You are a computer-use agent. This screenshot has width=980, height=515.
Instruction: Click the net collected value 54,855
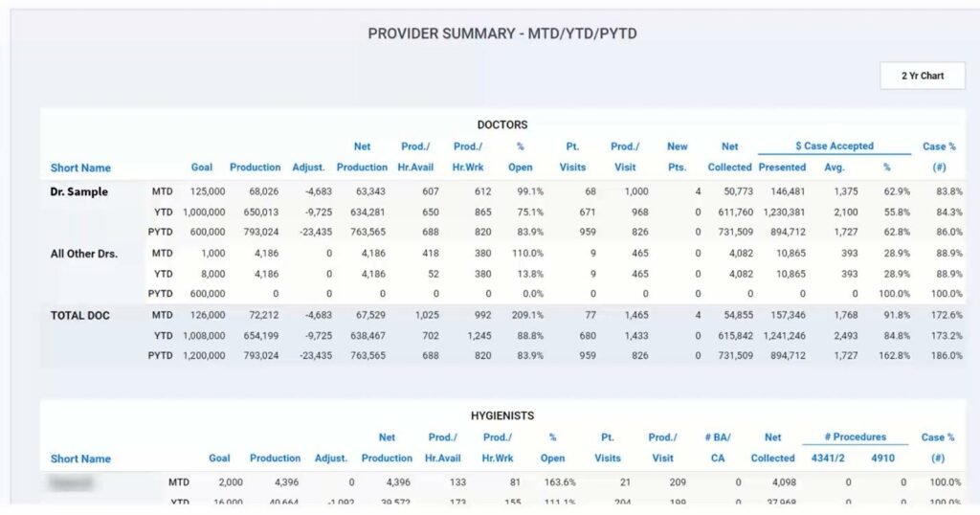coord(738,316)
